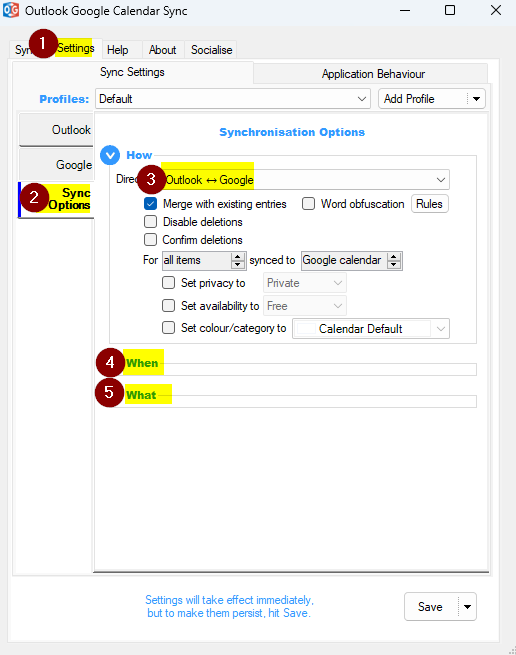
Task: Toggle Merge with existing entries checkbox
Action: pyautogui.click(x=150, y=204)
